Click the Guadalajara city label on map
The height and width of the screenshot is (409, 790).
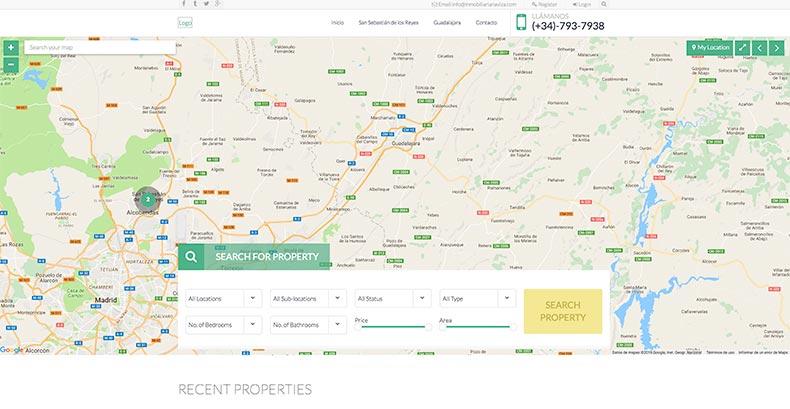(x=406, y=144)
